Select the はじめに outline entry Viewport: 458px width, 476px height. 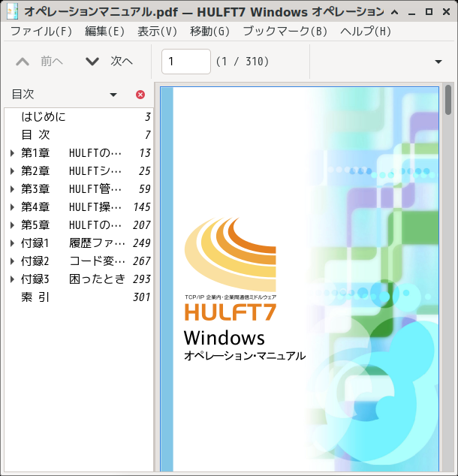[79, 117]
